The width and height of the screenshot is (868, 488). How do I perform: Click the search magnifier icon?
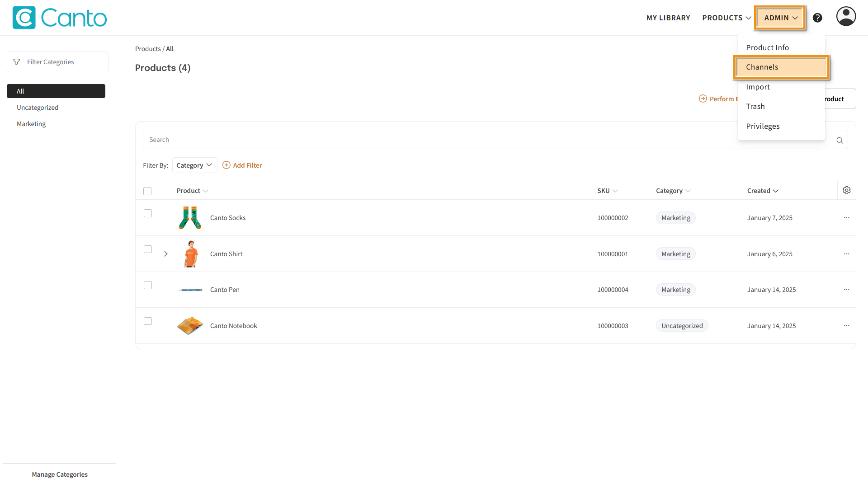click(840, 140)
